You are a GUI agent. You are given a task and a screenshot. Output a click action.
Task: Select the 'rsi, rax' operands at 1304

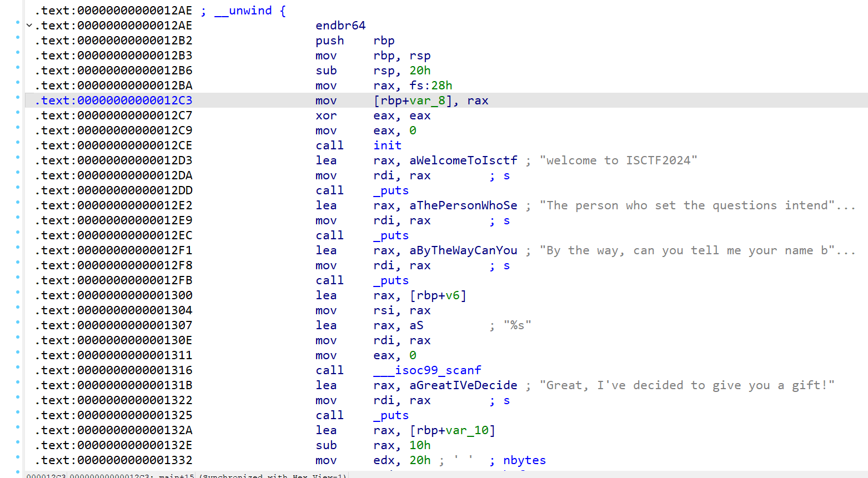click(402, 310)
